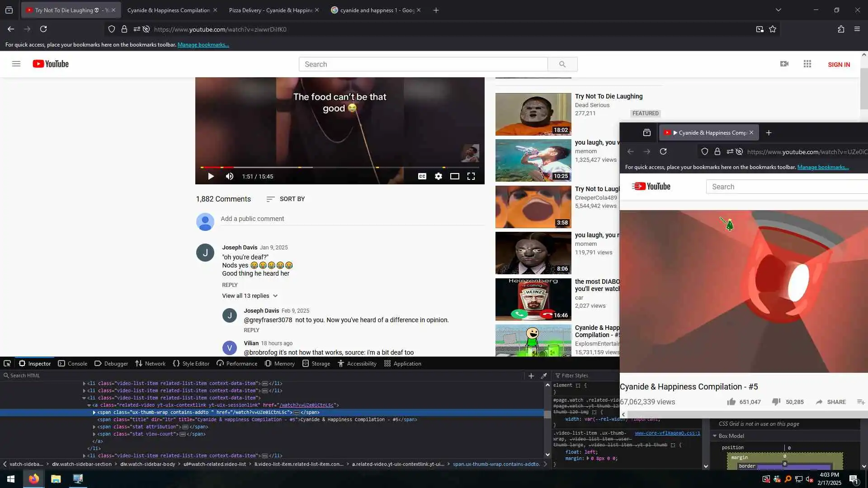Click the devtools element picker icon
Viewport: 868px width, 488px height.
(7, 363)
